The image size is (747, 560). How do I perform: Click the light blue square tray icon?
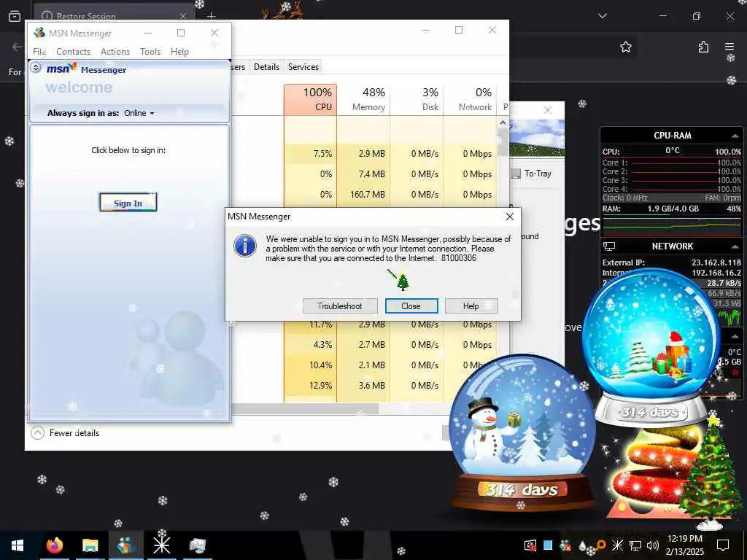[x=548, y=545]
